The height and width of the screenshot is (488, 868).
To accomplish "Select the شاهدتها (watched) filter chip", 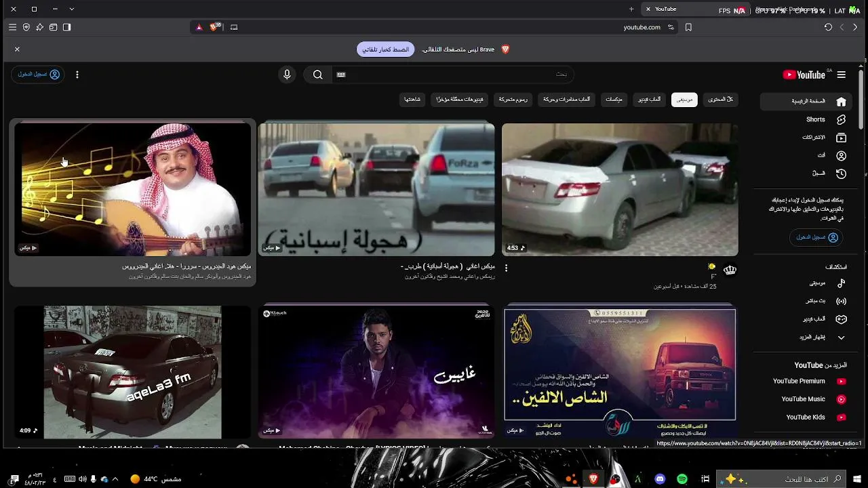I will click(412, 100).
